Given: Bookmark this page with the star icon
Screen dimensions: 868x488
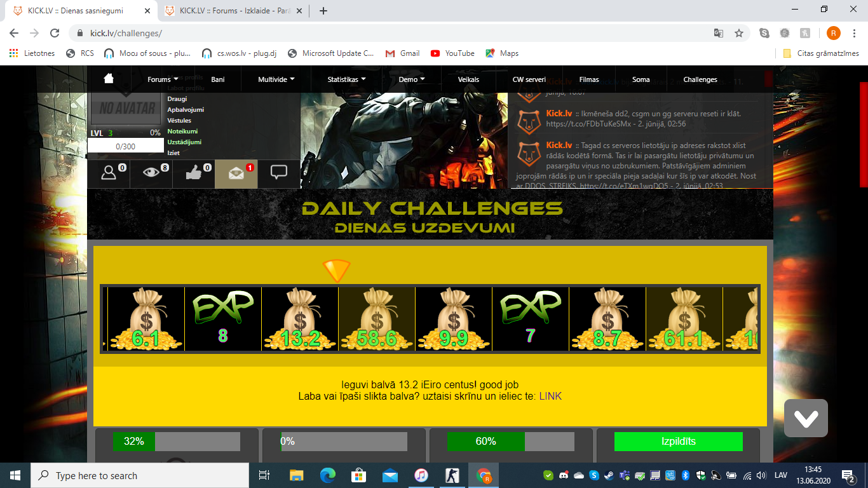Looking at the screenshot, I should coord(739,33).
